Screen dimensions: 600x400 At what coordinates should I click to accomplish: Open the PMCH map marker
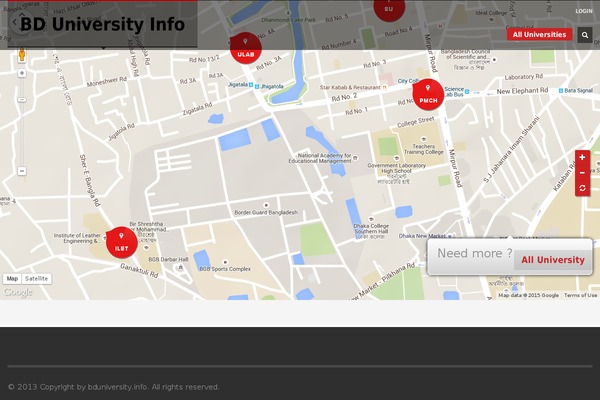pyautogui.click(x=428, y=95)
